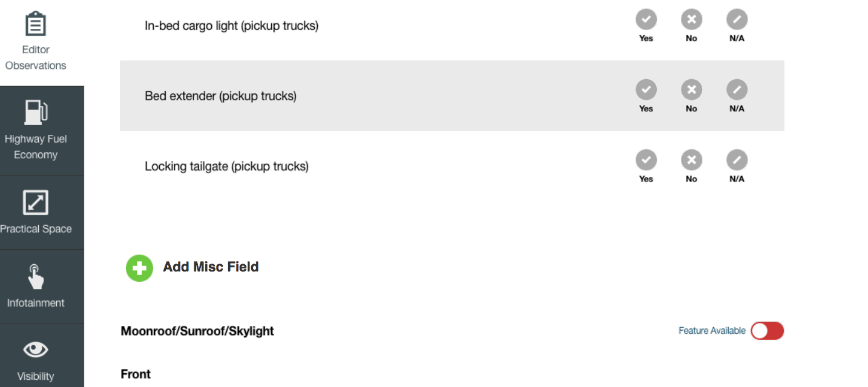The height and width of the screenshot is (387, 868).
Task: Select Practical Space expand icon
Action: tap(36, 203)
